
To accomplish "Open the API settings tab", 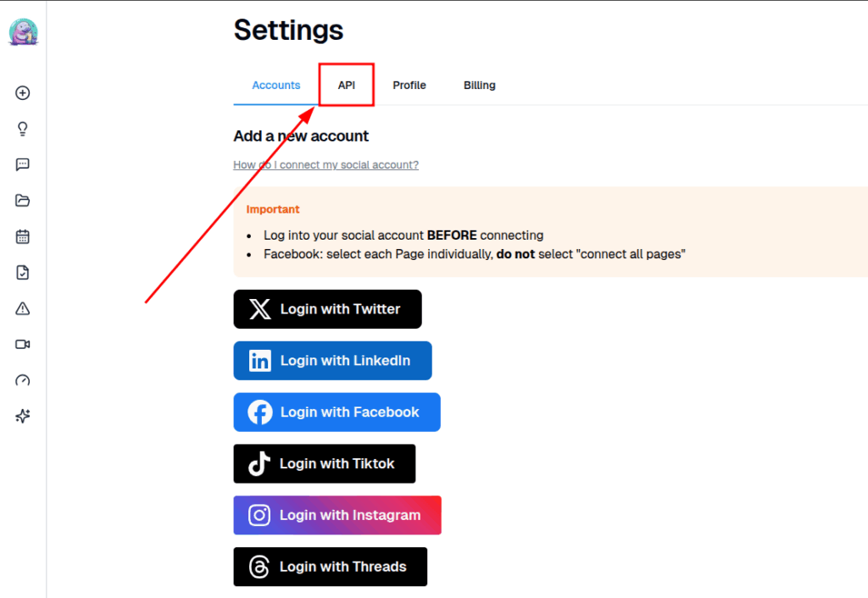I will click(347, 86).
